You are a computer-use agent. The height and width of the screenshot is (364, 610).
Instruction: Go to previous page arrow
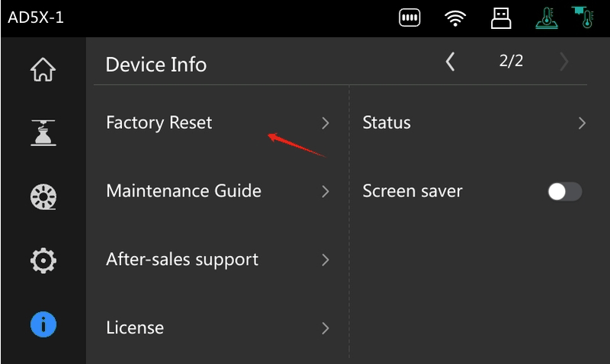tap(451, 62)
